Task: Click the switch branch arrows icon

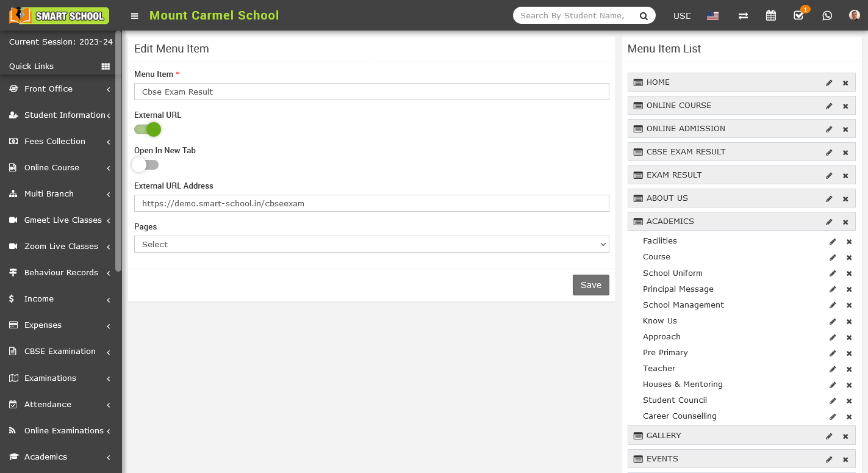Action: pyautogui.click(x=743, y=16)
